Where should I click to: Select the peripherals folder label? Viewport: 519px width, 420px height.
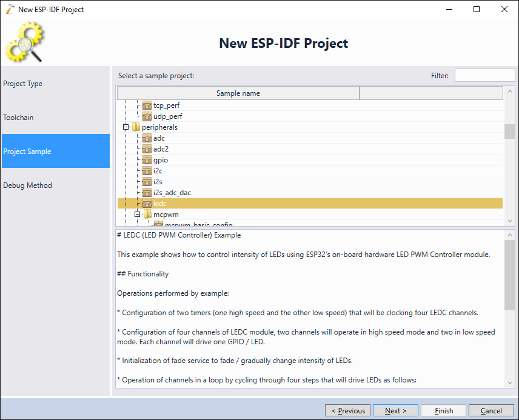click(159, 127)
